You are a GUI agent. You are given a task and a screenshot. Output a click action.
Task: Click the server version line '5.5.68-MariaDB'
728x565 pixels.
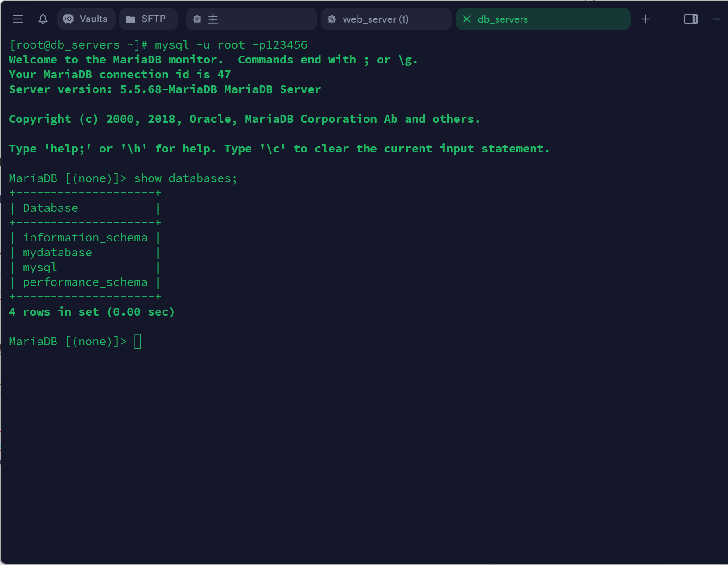pyautogui.click(x=165, y=89)
